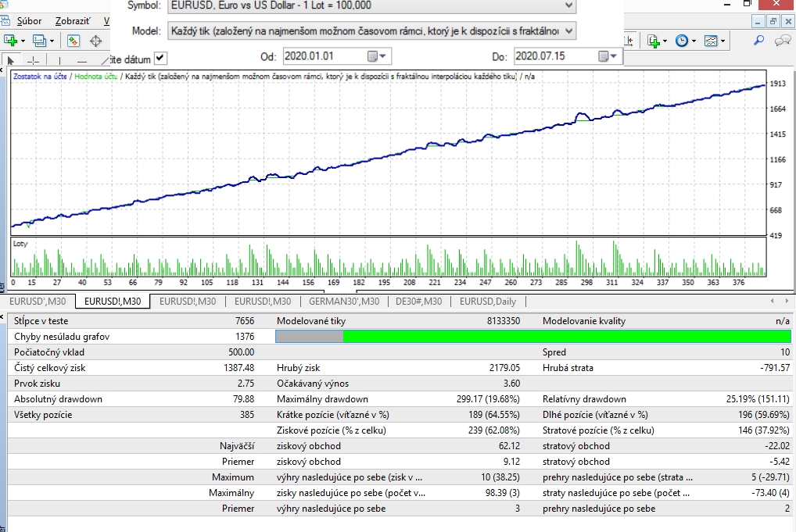This screenshot has width=796, height=532.
Task: Open the Súbor menu
Action: tap(29, 21)
